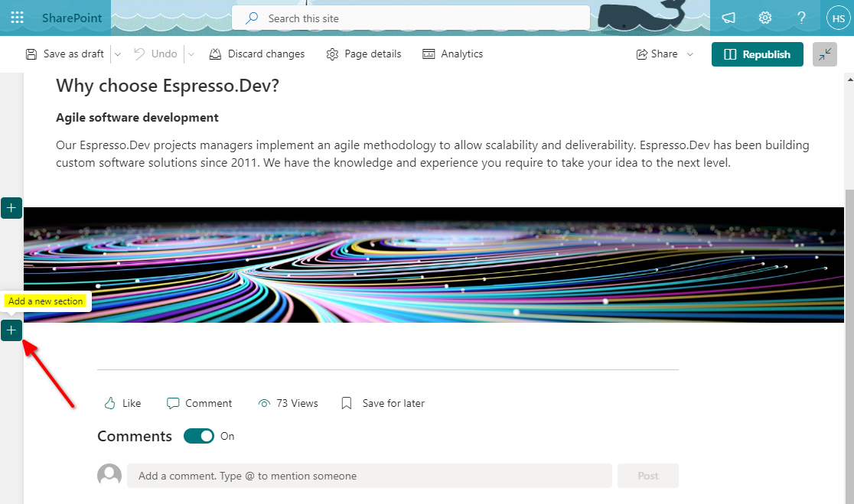
Task: Click the plus button above the banner image
Action: pyautogui.click(x=11, y=208)
